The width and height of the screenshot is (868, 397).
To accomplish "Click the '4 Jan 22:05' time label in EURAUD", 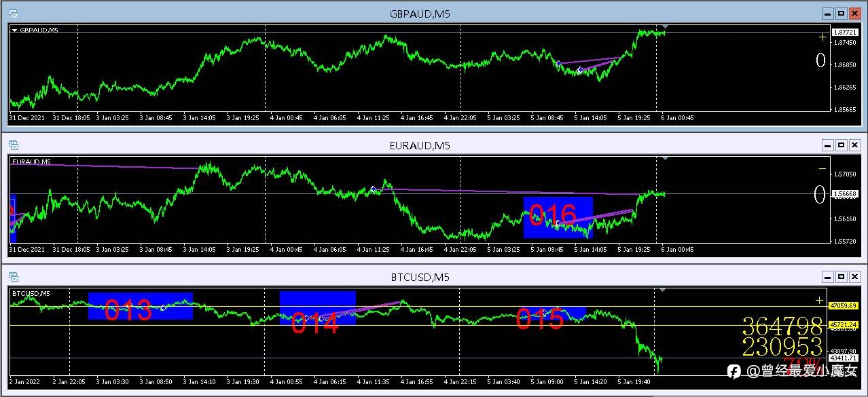I will click(x=460, y=250).
